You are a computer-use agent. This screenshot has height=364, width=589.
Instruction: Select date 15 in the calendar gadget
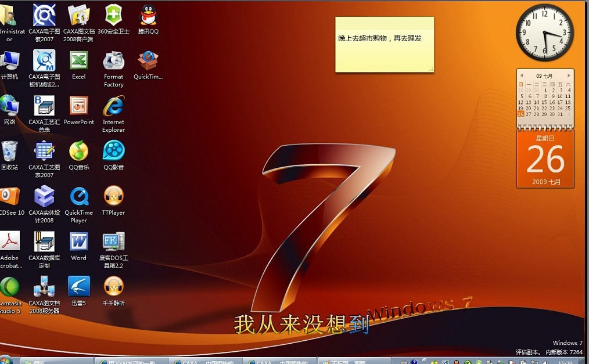pyautogui.click(x=544, y=102)
